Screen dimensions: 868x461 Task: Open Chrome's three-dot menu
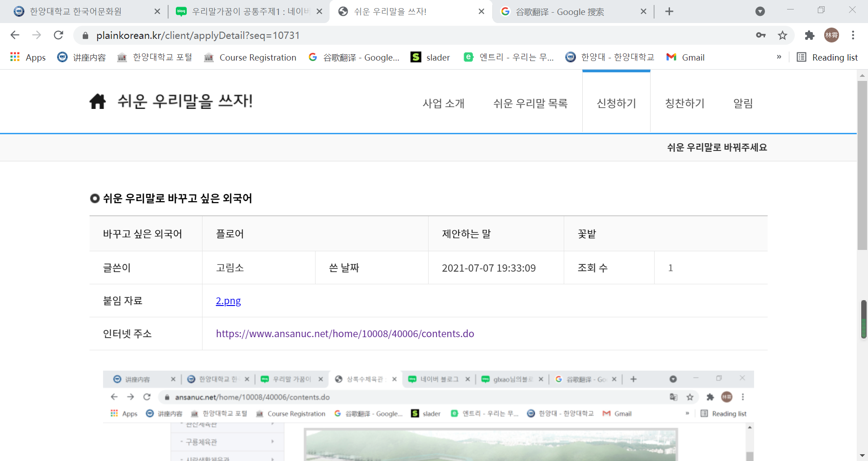853,35
